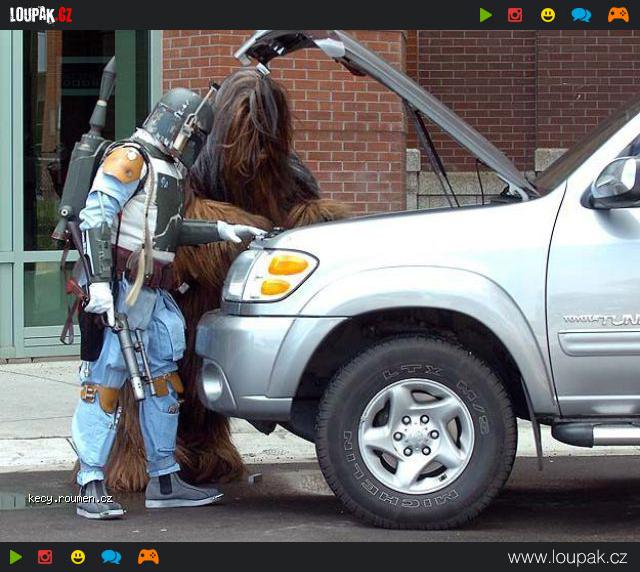
Task: Click the green play icon in the header
Action: (x=486, y=15)
